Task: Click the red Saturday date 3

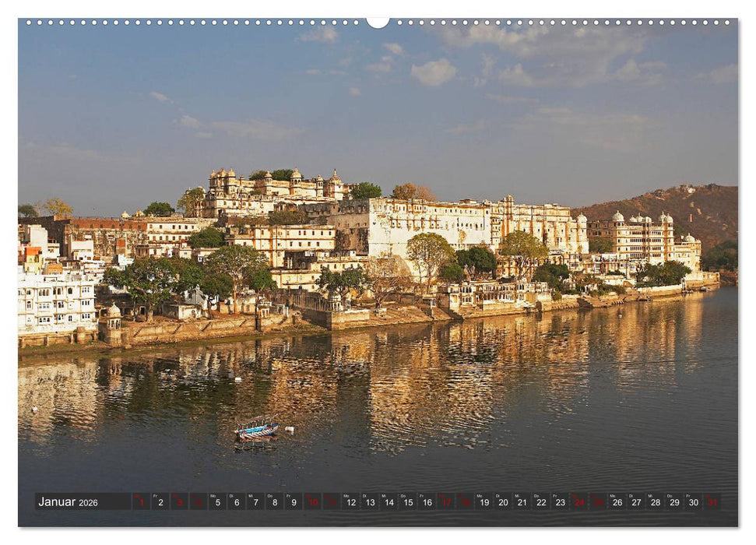Action: (x=179, y=505)
